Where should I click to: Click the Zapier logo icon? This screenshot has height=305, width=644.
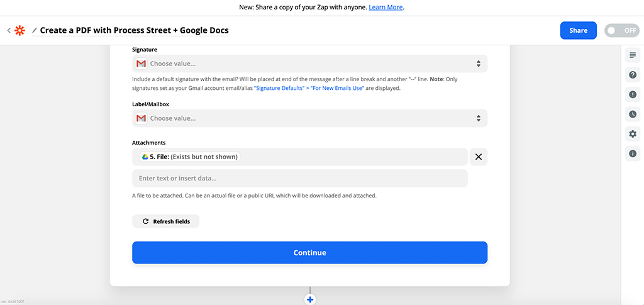[20, 30]
